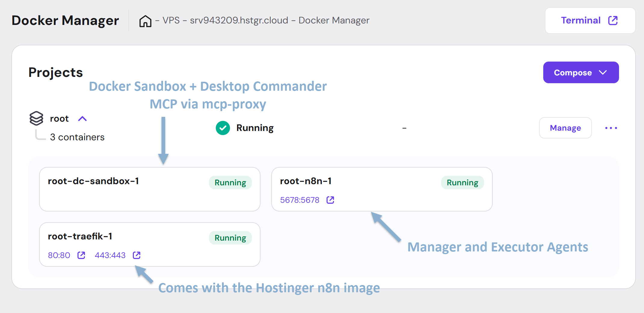644x313 pixels.
Task: Open the Terminal button
Action: (x=590, y=20)
